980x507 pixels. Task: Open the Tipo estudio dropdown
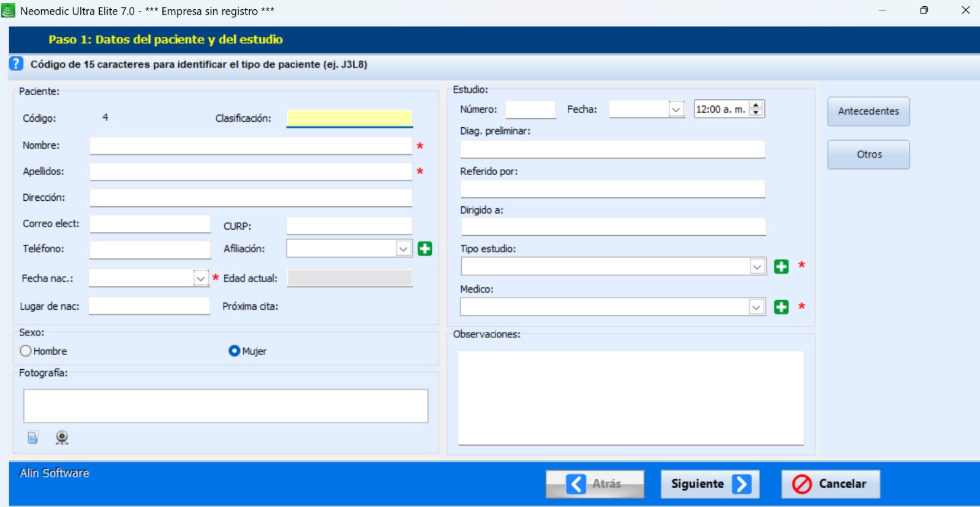pos(757,266)
